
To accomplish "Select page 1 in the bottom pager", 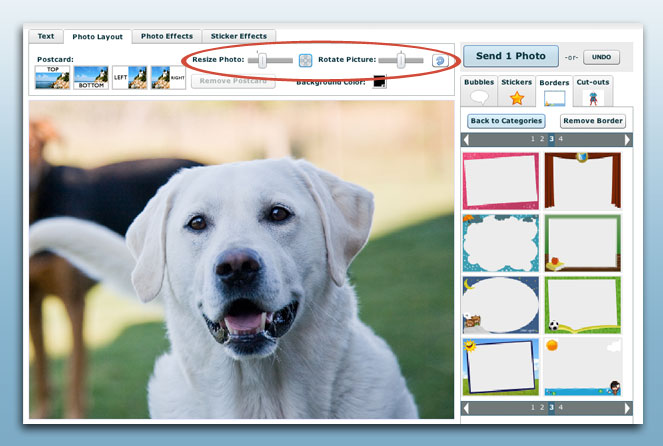I will (x=533, y=408).
